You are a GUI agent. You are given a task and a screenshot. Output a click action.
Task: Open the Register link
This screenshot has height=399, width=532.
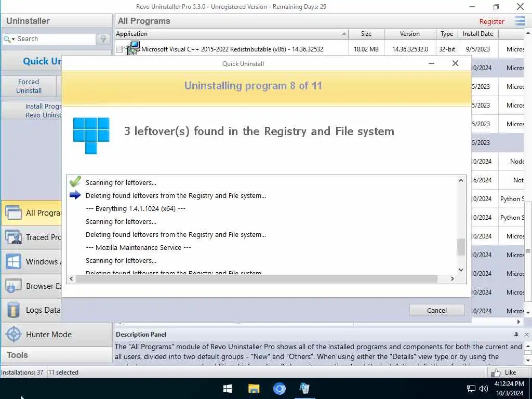coord(491,21)
